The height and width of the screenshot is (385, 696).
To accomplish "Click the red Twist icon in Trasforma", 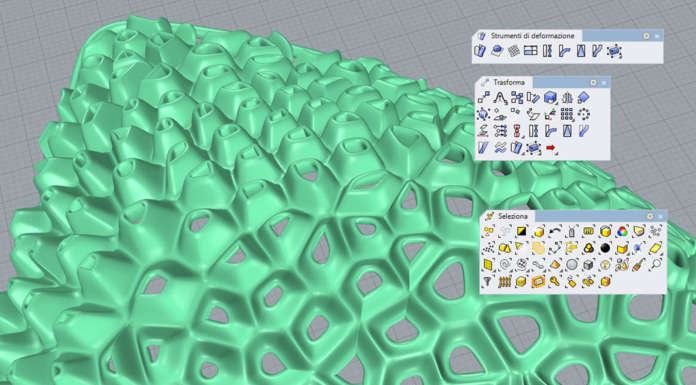I will [x=517, y=131].
